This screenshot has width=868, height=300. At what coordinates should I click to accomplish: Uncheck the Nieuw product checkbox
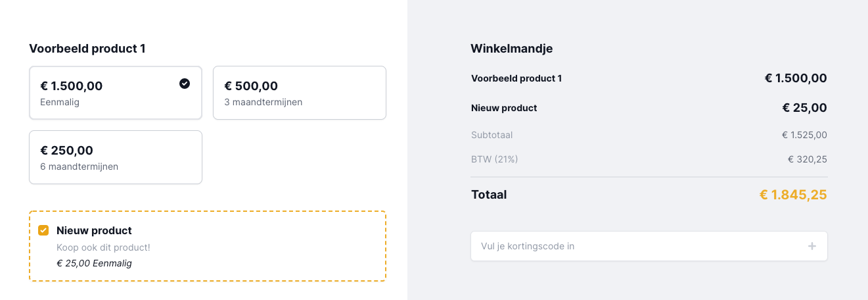[43, 230]
